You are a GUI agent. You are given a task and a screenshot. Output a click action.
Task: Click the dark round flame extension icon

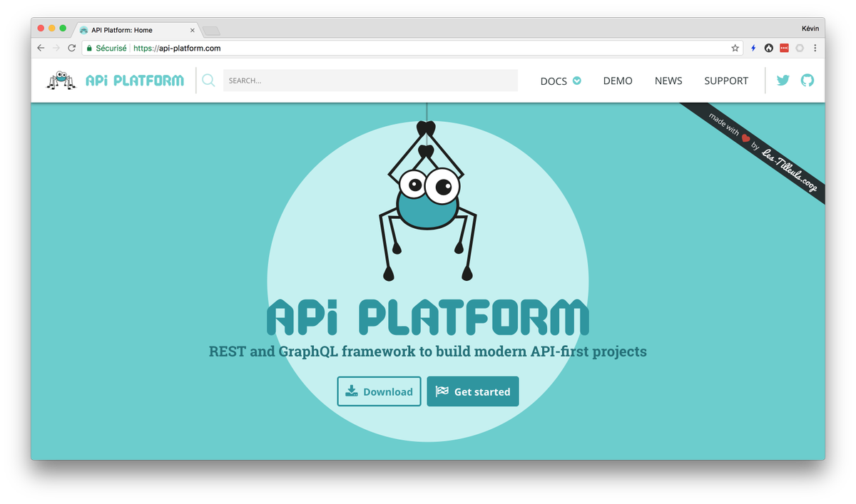click(769, 48)
